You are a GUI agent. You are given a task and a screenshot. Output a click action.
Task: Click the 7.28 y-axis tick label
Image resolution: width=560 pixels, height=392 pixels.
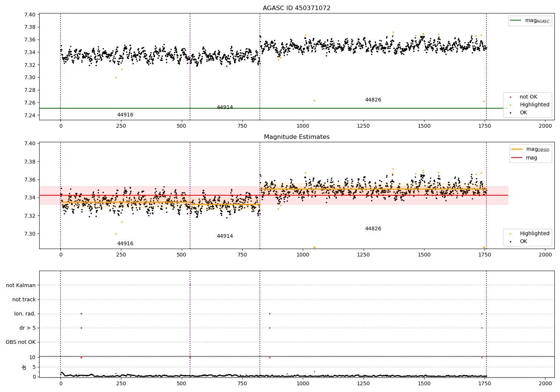tap(30, 90)
